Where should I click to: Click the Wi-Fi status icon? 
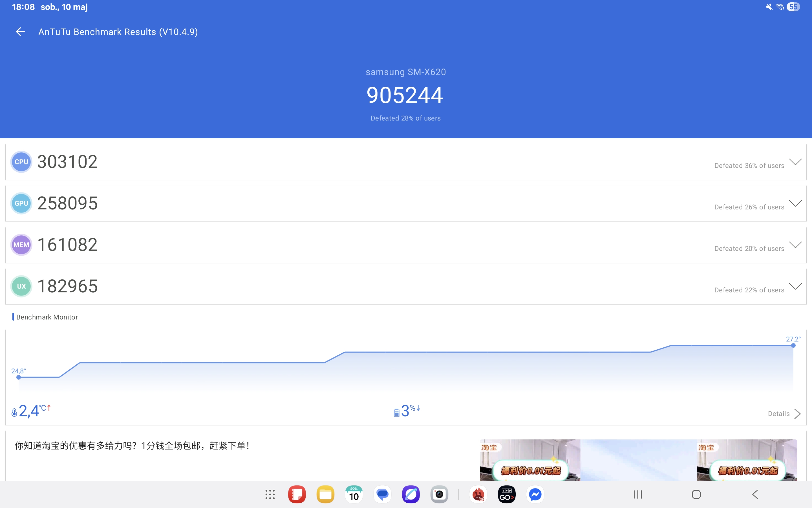[780, 7]
